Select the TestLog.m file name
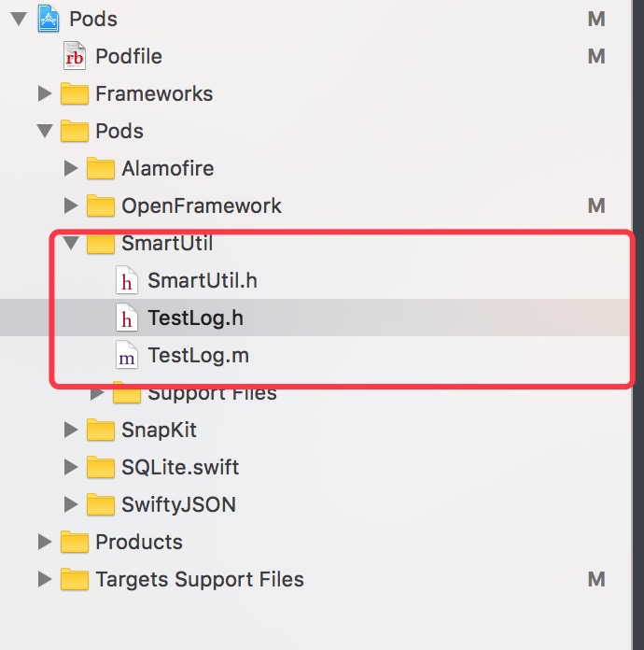 pyautogui.click(x=199, y=356)
